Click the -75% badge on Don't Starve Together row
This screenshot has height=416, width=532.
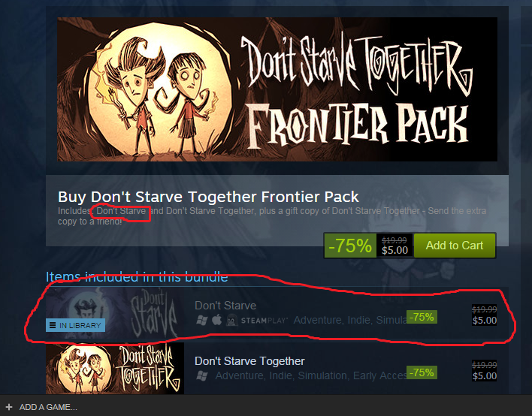tap(422, 372)
